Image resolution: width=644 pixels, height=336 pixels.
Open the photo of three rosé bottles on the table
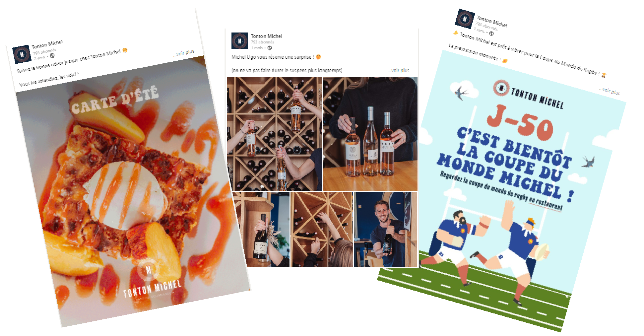[370, 134]
